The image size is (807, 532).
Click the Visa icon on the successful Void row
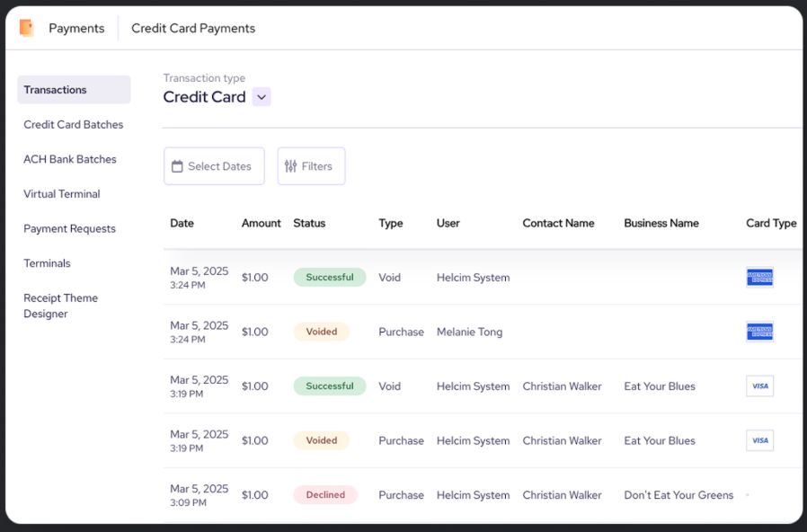(759, 386)
